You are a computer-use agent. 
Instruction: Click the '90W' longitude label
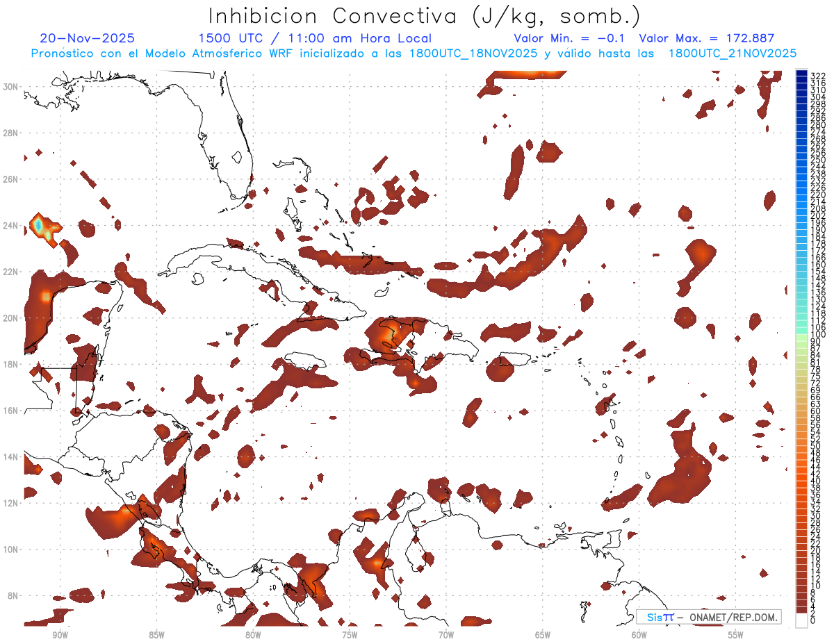point(60,634)
